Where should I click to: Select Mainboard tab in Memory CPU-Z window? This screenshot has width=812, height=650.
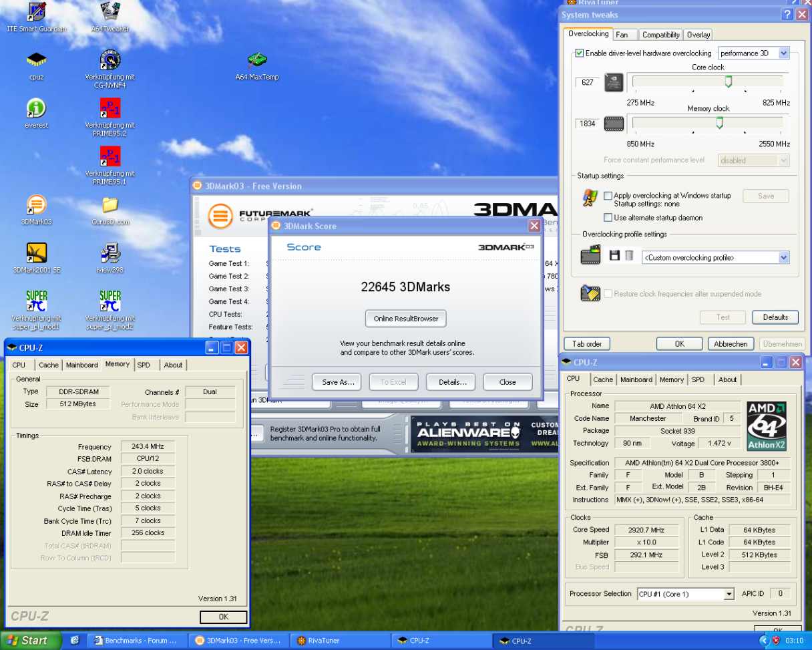click(x=81, y=365)
